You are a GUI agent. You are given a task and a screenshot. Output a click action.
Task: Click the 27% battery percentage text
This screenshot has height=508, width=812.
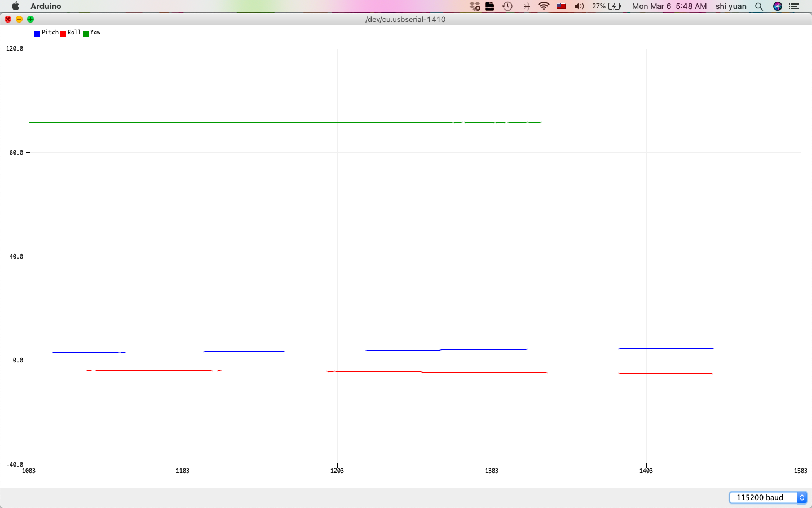(x=599, y=6)
